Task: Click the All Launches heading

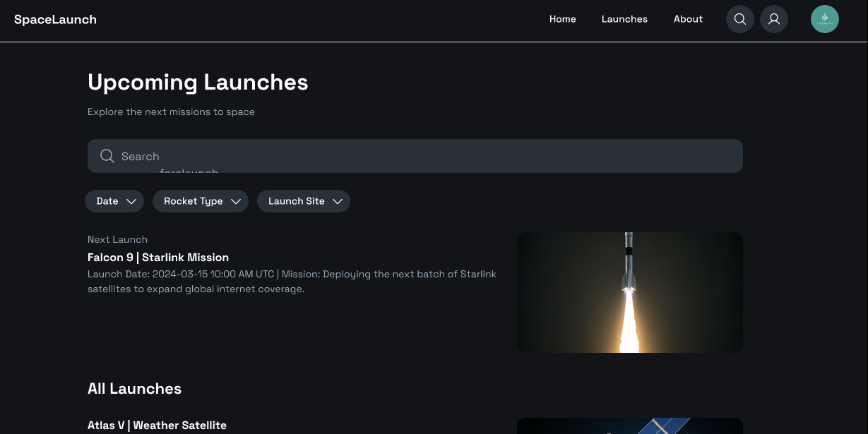Action: tap(134, 389)
